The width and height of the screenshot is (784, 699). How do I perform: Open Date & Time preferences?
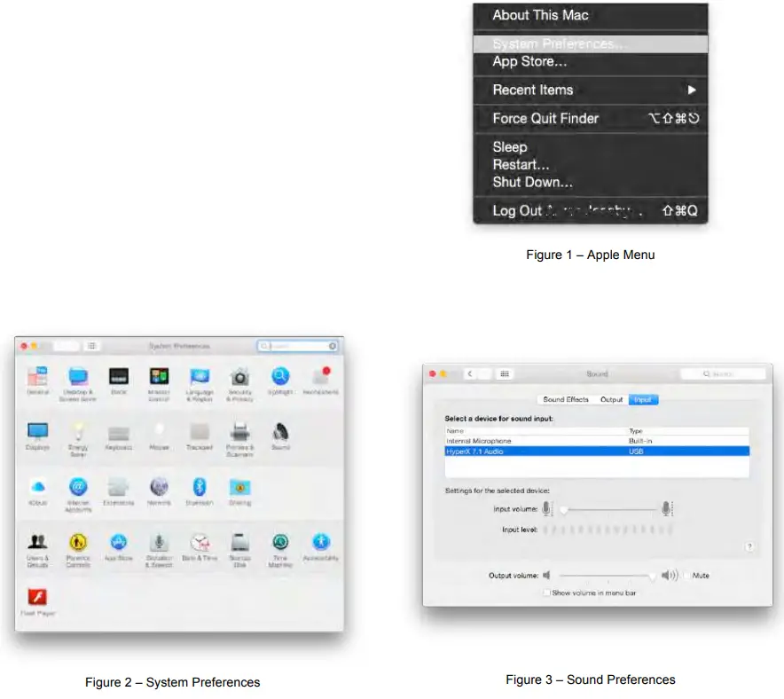click(x=200, y=542)
